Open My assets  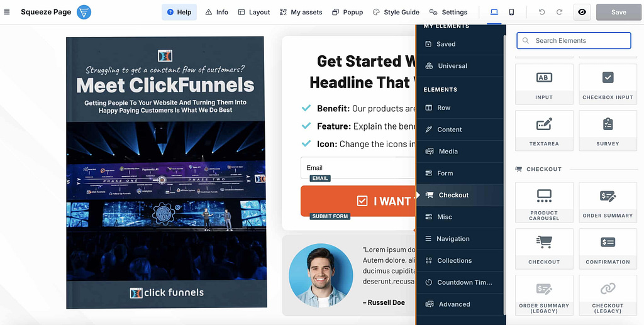point(301,13)
